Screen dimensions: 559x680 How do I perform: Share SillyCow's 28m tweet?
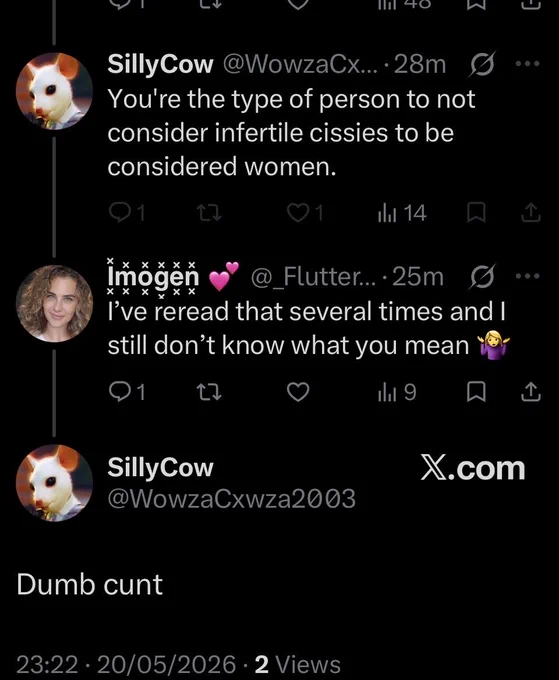530,213
